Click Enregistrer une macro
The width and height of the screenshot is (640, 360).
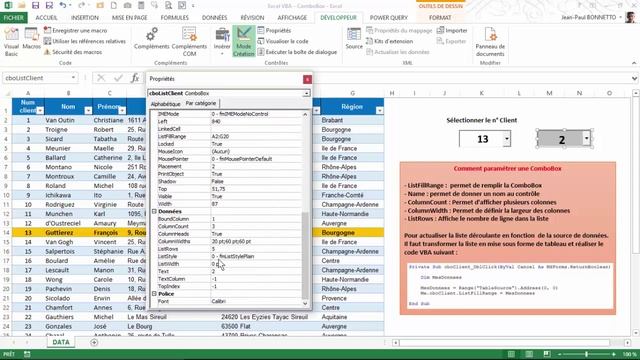point(76,31)
